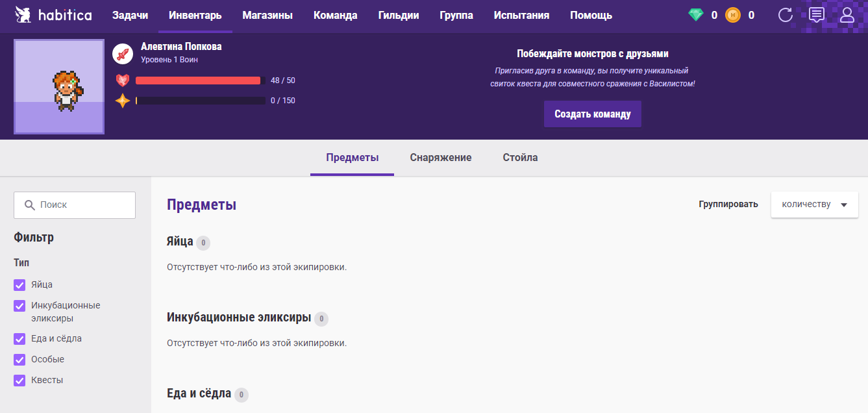Switch to the Стойла tab
The width and height of the screenshot is (868, 413).
pos(520,158)
